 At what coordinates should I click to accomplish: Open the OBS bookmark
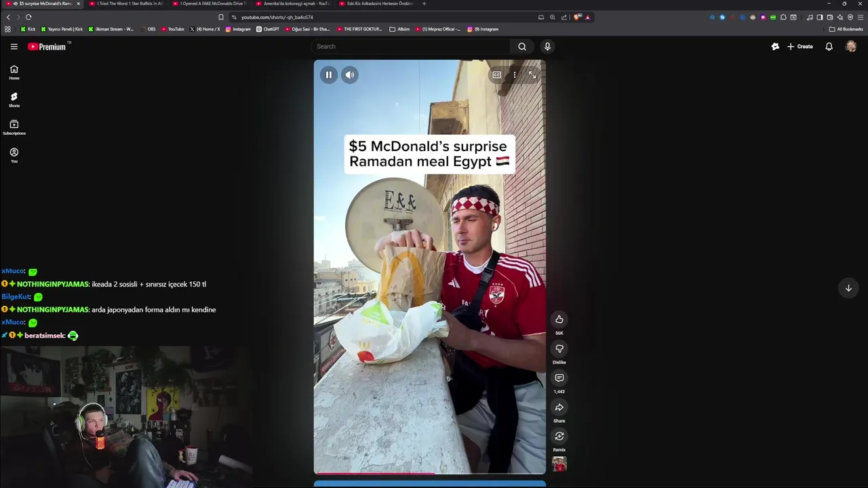click(148, 29)
